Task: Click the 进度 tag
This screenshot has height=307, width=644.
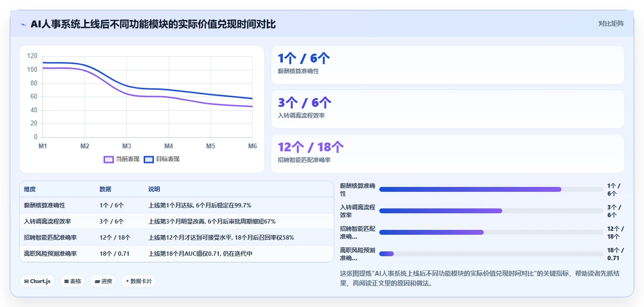Action: (x=103, y=281)
